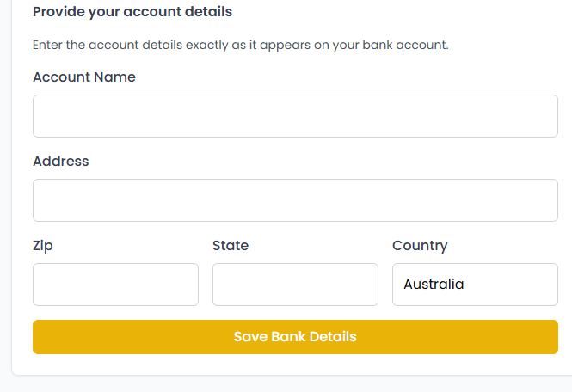Click the Country label
This screenshot has height=392, width=572.
[x=420, y=246]
